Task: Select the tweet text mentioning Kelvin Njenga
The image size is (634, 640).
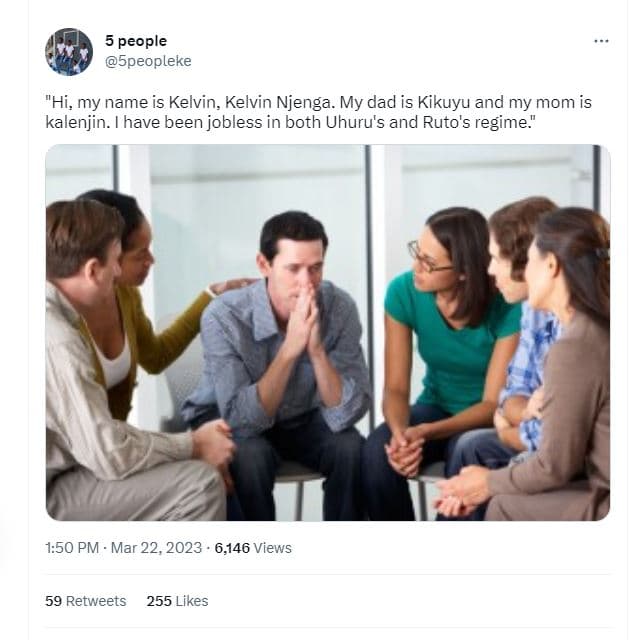Action: [318, 112]
